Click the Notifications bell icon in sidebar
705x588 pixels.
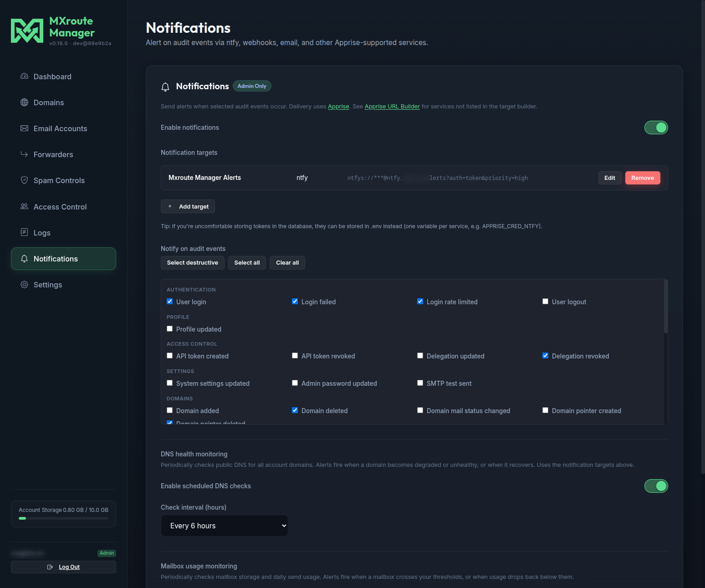(x=24, y=258)
